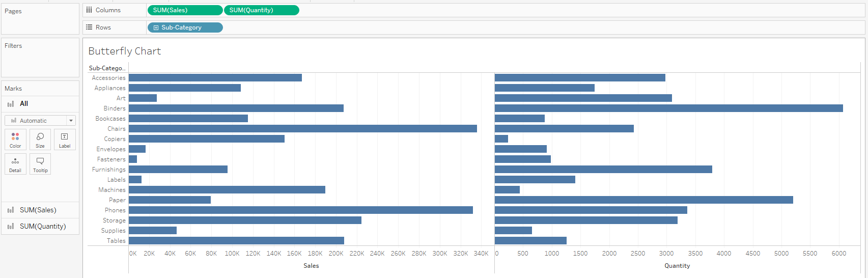Select the Art row label
The width and height of the screenshot is (868, 278).
click(121, 98)
